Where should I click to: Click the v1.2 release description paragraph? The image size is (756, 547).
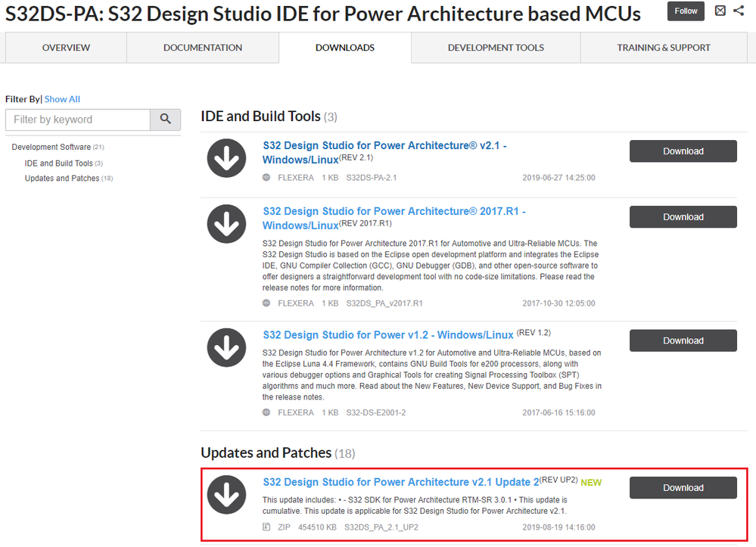tap(432, 375)
